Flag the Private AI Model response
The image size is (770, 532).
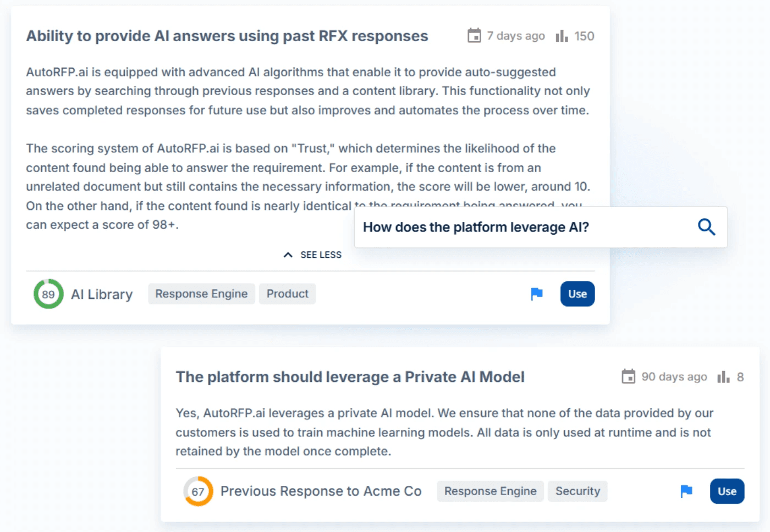pos(686,491)
